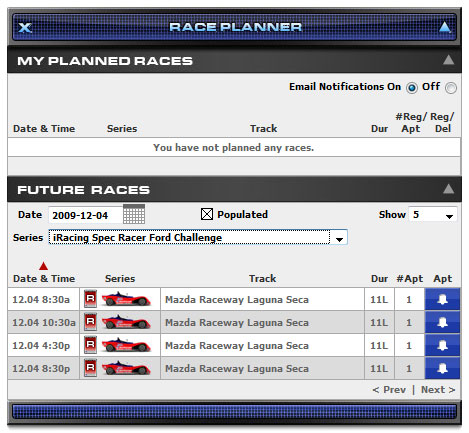
Task: Go to Prev page of future races
Action: pyautogui.click(x=389, y=390)
